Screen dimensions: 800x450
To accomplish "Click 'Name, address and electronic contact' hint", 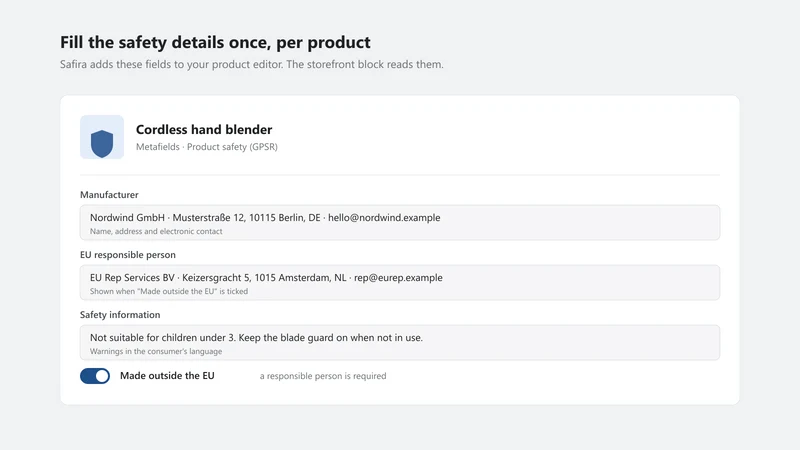I will pyautogui.click(x=156, y=231).
